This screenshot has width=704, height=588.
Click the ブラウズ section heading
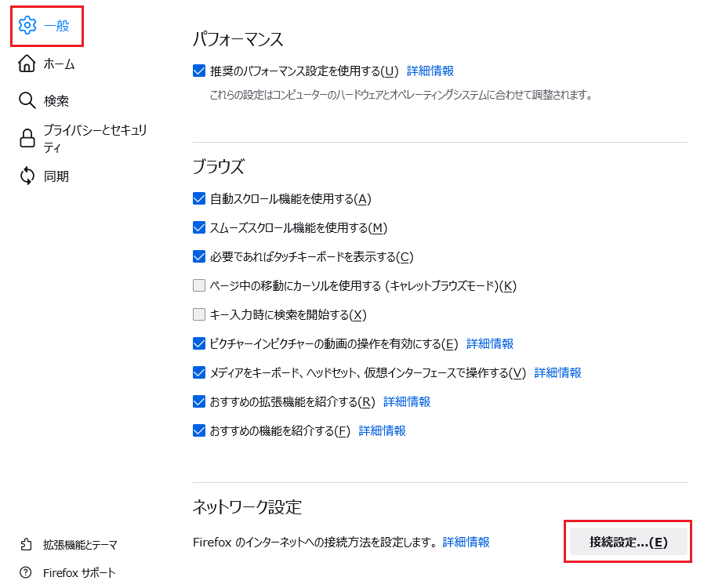click(219, 166)
